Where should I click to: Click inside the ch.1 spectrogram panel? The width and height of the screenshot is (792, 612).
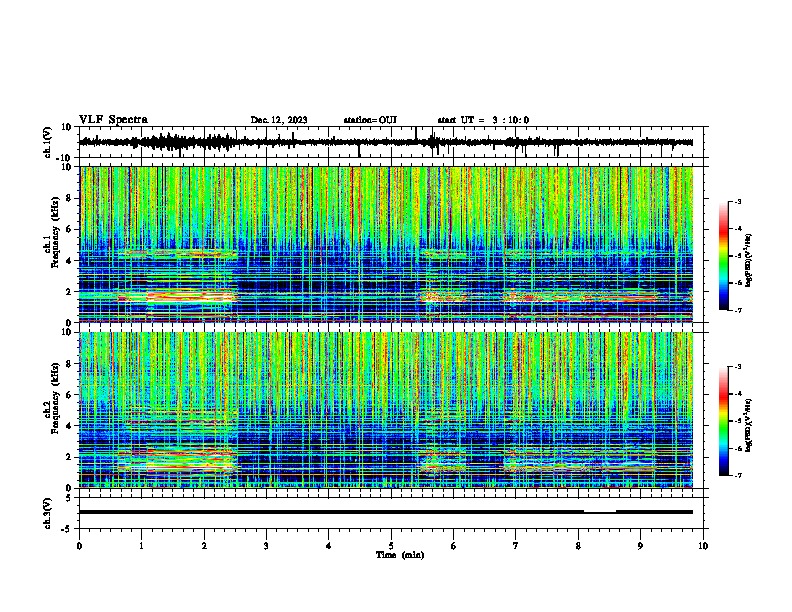pos(386,244)
